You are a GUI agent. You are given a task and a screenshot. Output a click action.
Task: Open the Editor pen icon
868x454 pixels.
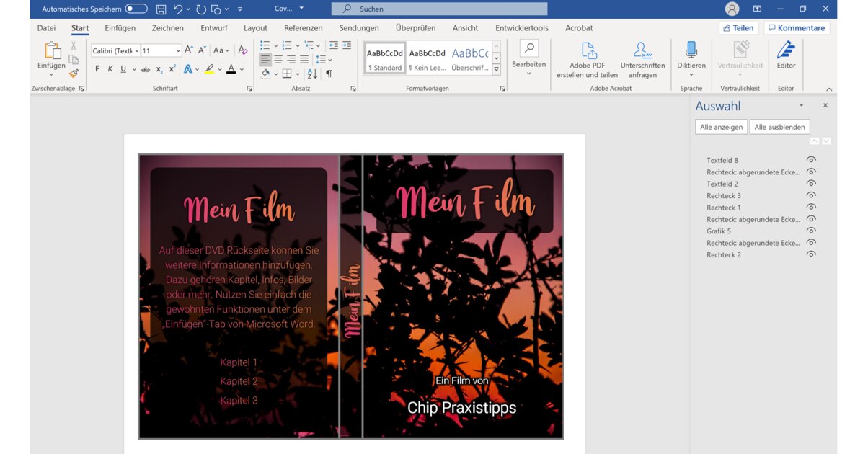pyautogui.click(x=786, y=50)
